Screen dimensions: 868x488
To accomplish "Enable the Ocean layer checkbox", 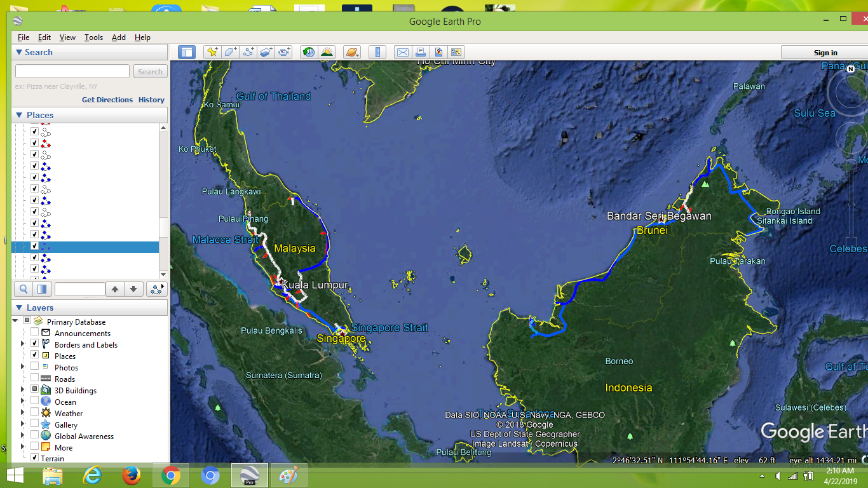I will [34, 401].
